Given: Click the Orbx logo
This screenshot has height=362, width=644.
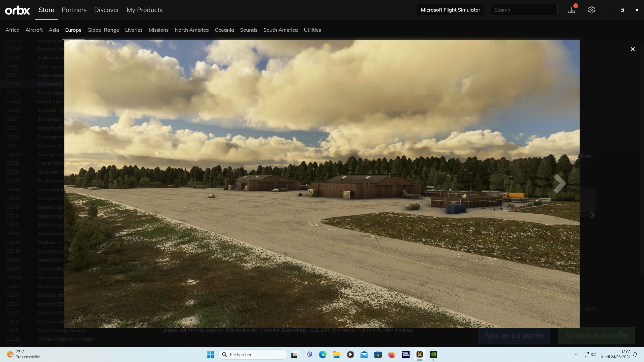Looking at the screenshot, I should 17,10.
